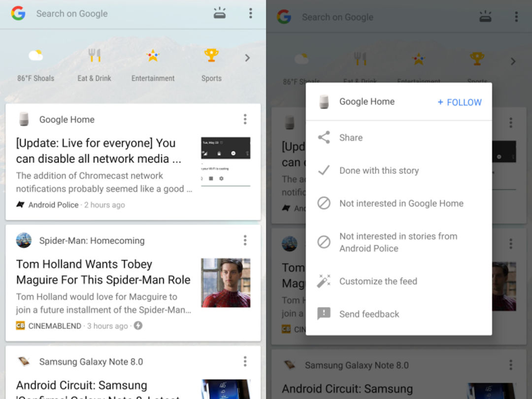Open the overflow menu in left screen header
The image size is (532, 399).
point(250,13)
